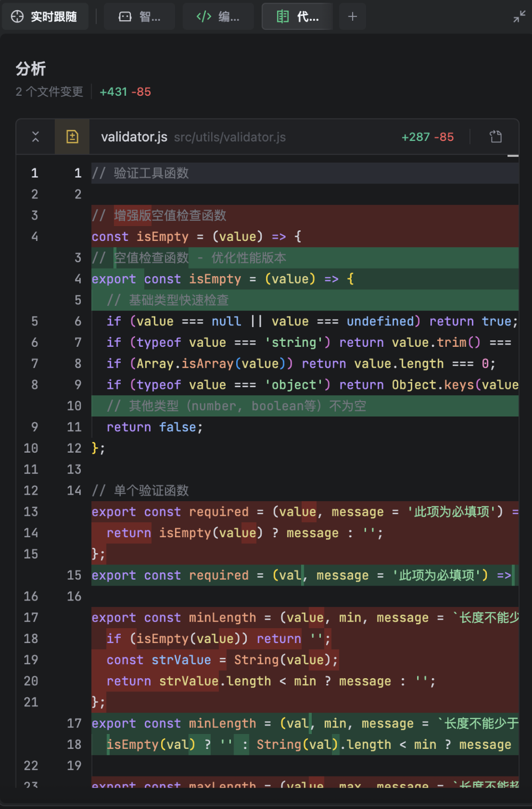Image resolution: width=532 pixels, height=809 pixels.
Task: Open the 编... code editor tab
Action: (x=218, y=16)
